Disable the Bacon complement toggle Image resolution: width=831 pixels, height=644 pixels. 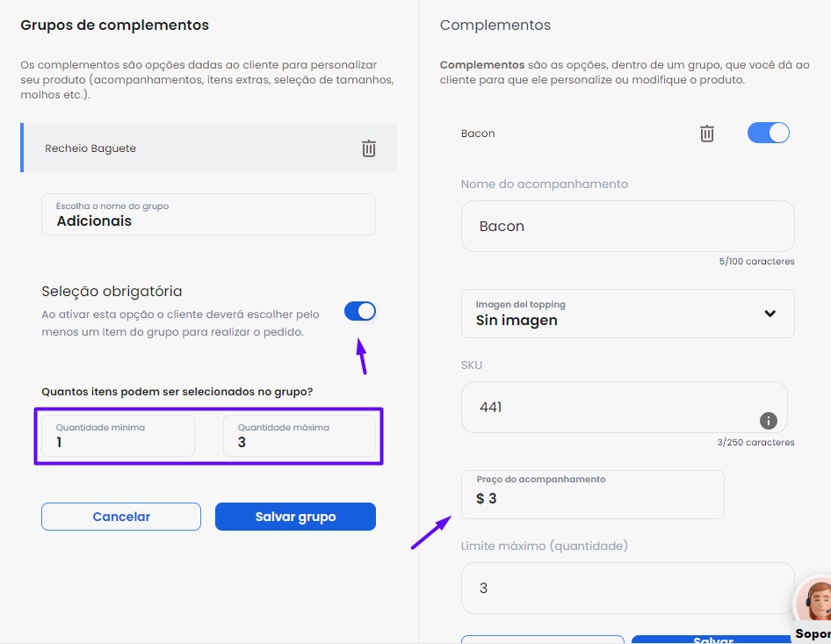[x=768, y=133]
